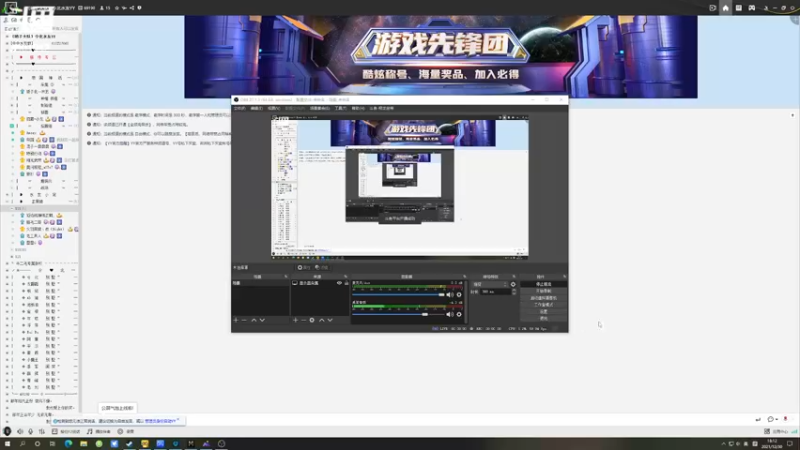This screenshot has width=800, height=450.
Task: Close the YY notification bubble
Action: point(178,420)
